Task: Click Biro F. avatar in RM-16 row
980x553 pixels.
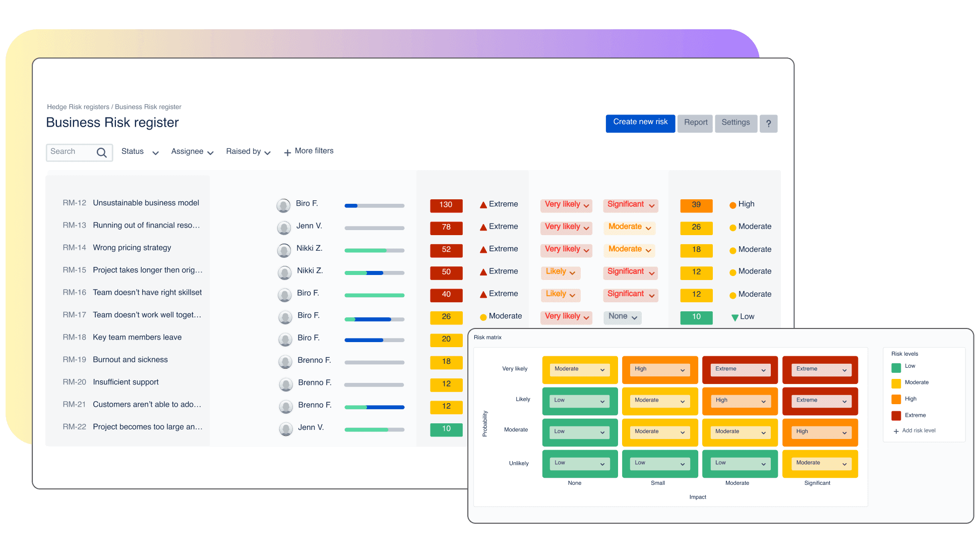Action: pyautogui.click(x=284, y=295)
